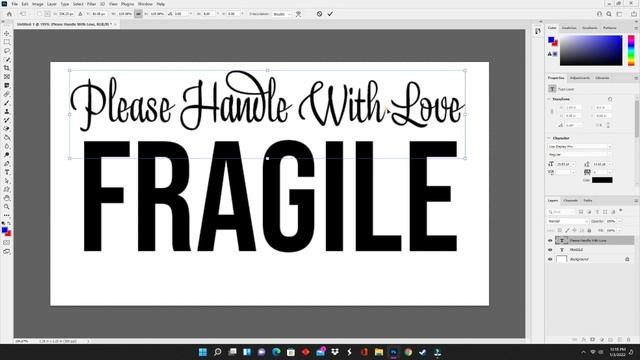Switch to the Swatches tab

[569, 28]
